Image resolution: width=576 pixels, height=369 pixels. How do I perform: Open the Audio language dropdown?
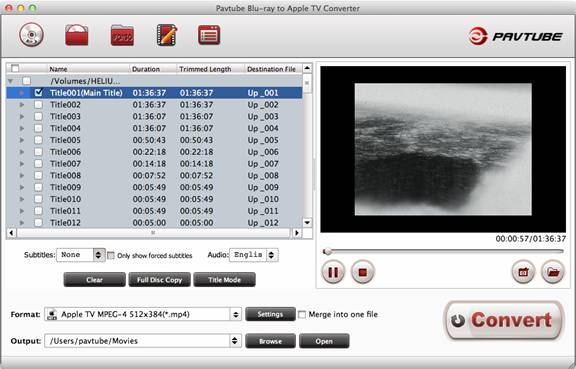tap(253, 255)
